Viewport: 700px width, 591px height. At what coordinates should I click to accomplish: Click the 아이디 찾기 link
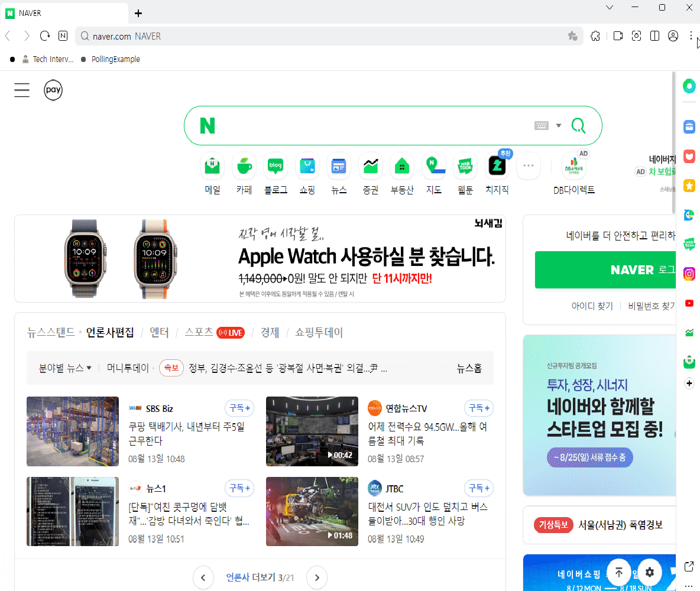592,306
